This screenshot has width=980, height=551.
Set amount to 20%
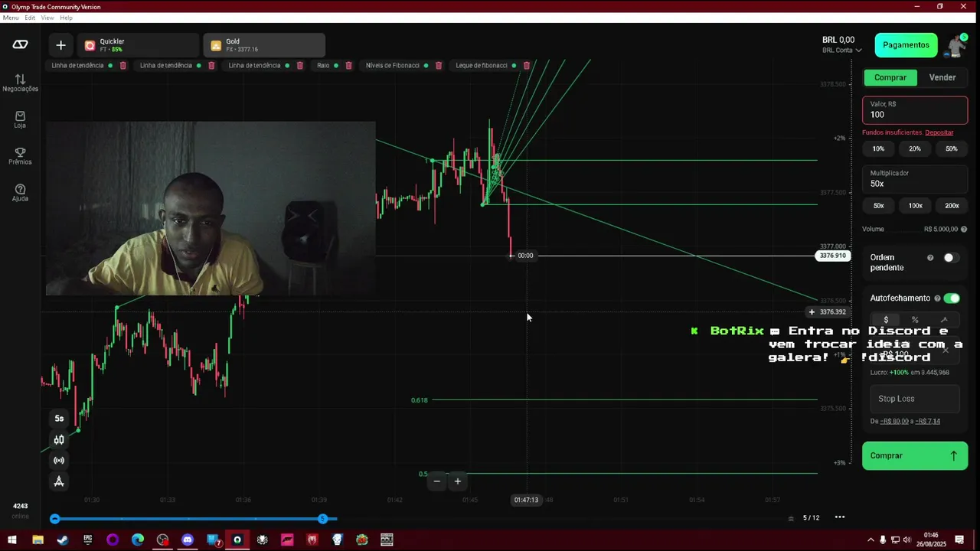point(915,149)
